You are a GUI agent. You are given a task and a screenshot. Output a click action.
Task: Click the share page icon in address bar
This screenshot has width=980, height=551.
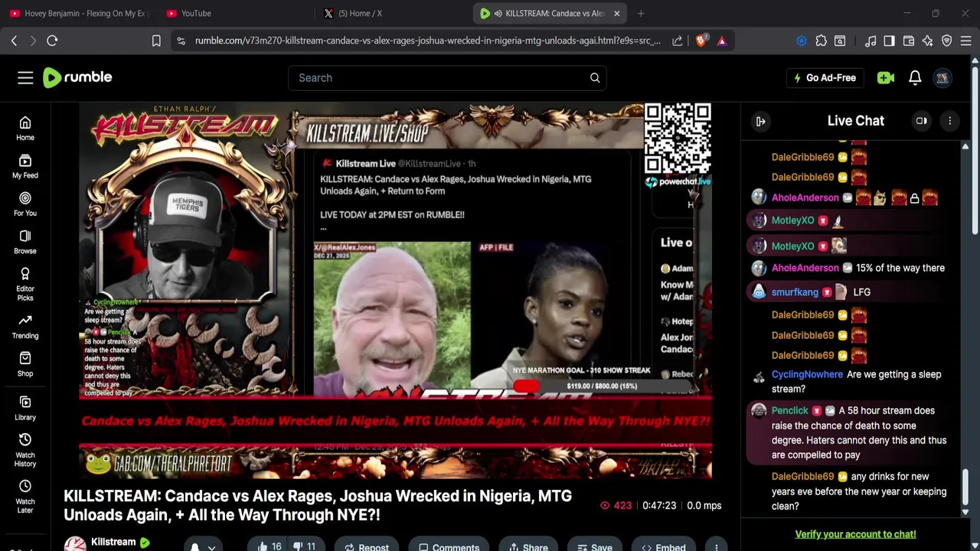[x=678, y=41]
